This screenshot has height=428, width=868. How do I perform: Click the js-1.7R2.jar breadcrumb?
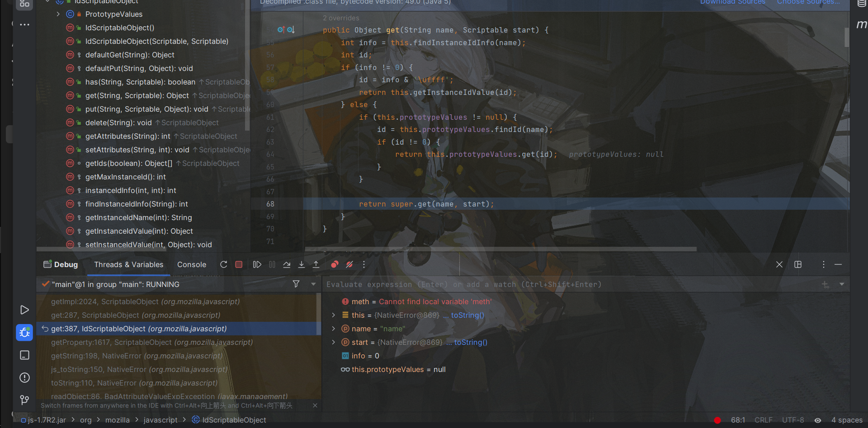pos(43,420)
